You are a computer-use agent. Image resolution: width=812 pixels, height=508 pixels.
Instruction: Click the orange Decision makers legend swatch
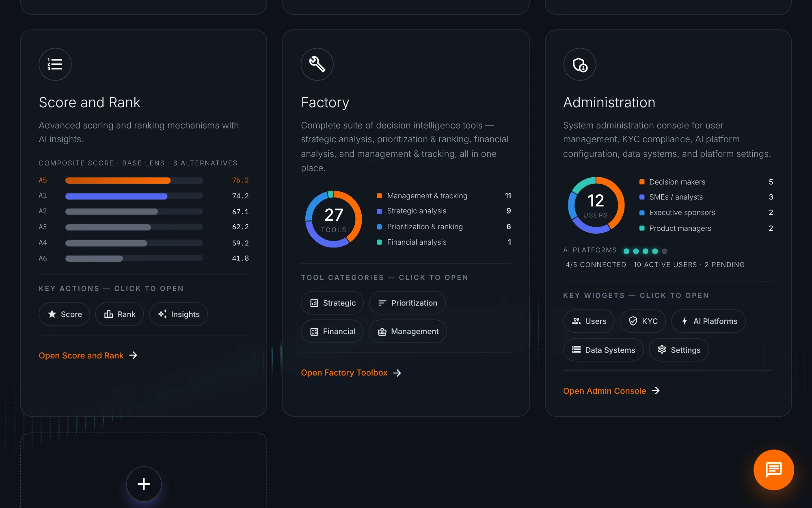pos(641,182)
